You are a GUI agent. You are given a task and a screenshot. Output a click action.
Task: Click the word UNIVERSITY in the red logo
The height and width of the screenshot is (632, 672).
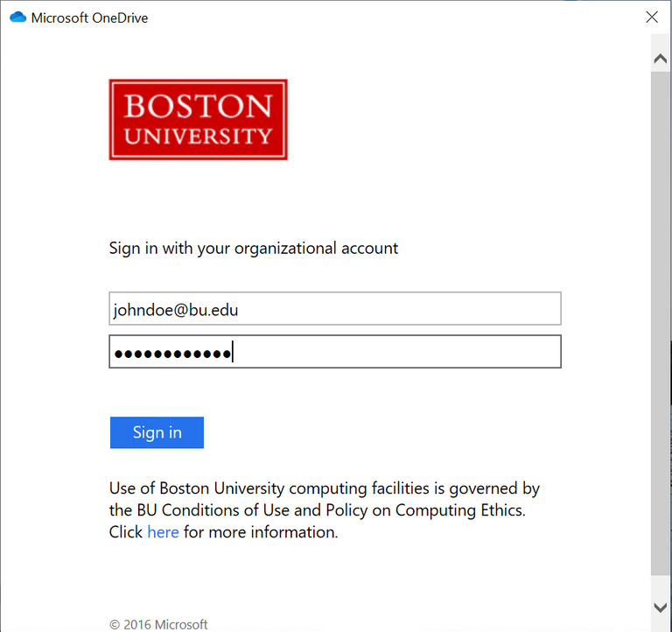click(x=198, y=137)
